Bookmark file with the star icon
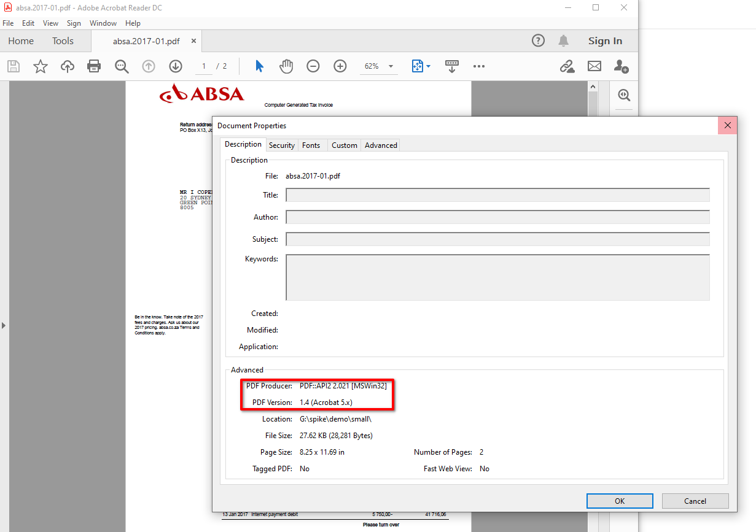Image resolution: width=756 pixels, height=532 pixels. (41, 66)
